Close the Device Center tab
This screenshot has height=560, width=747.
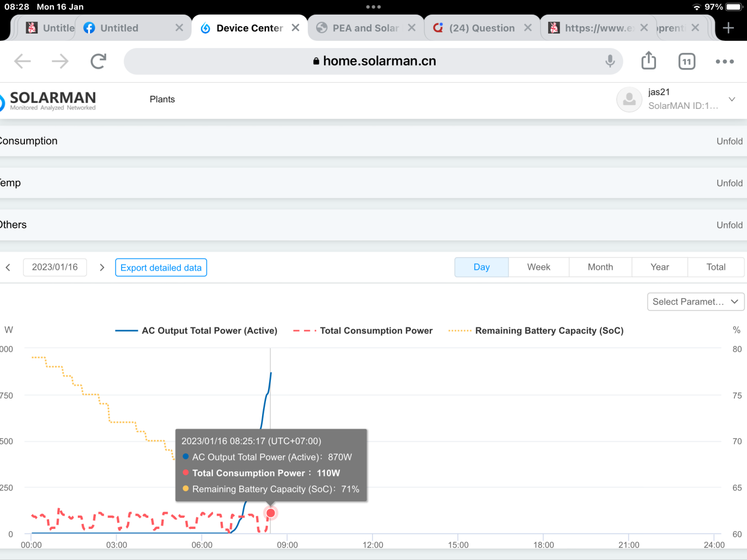pyautogui.click(x=295, y=28)
